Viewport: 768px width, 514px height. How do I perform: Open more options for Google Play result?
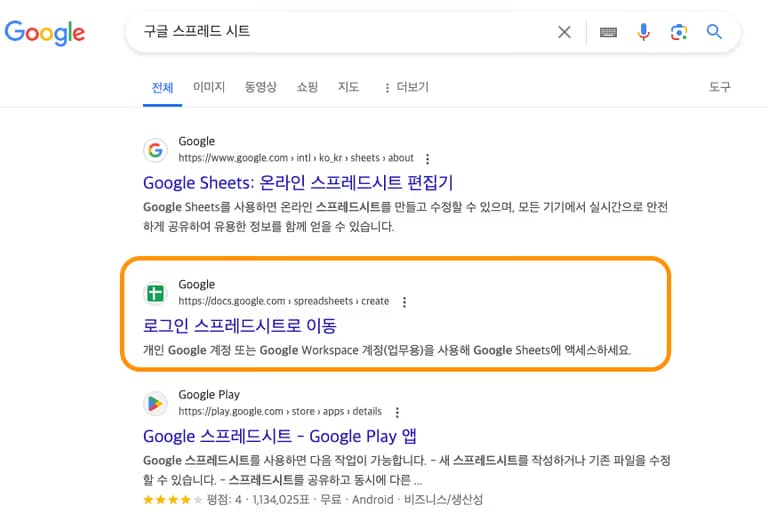coord(397,411)
